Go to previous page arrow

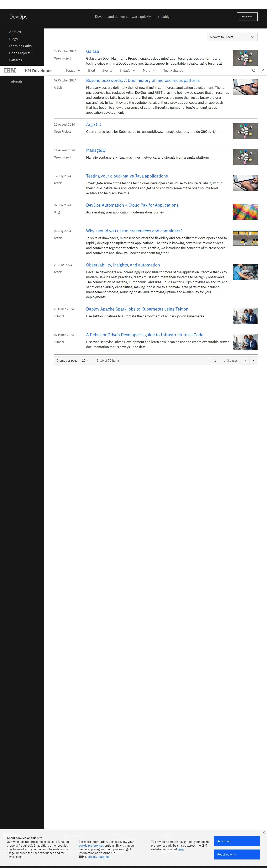(x=245, y=361)
